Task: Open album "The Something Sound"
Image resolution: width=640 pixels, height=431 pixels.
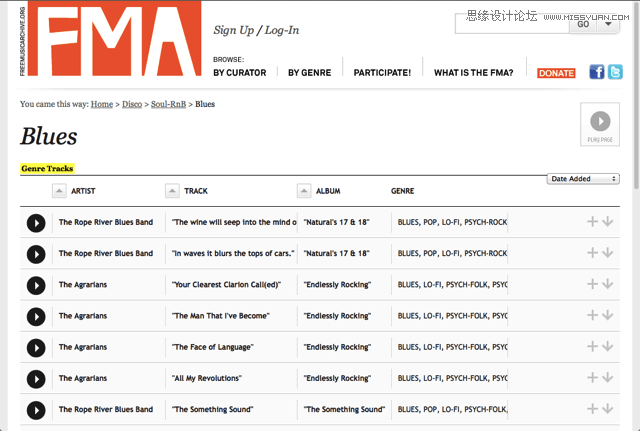Action: (x=344, y=409)
